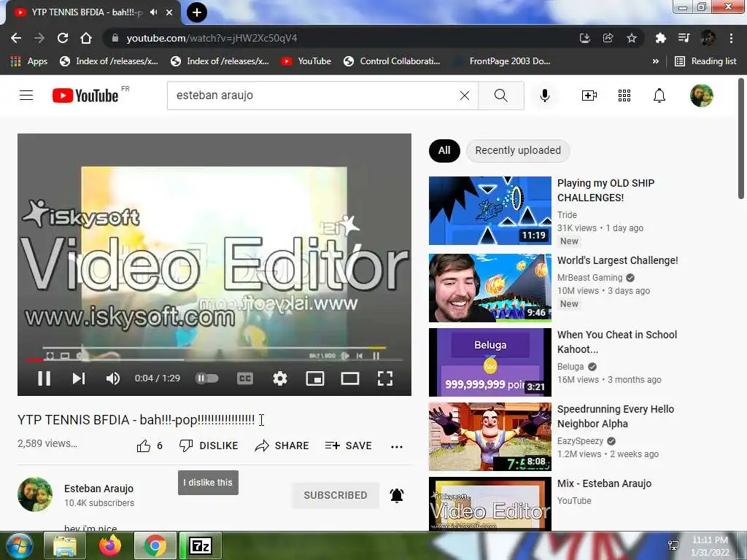747x560 pixels.
Task: Open FrontPage 2003 Do... bookmark
Action: coord(502,61)
